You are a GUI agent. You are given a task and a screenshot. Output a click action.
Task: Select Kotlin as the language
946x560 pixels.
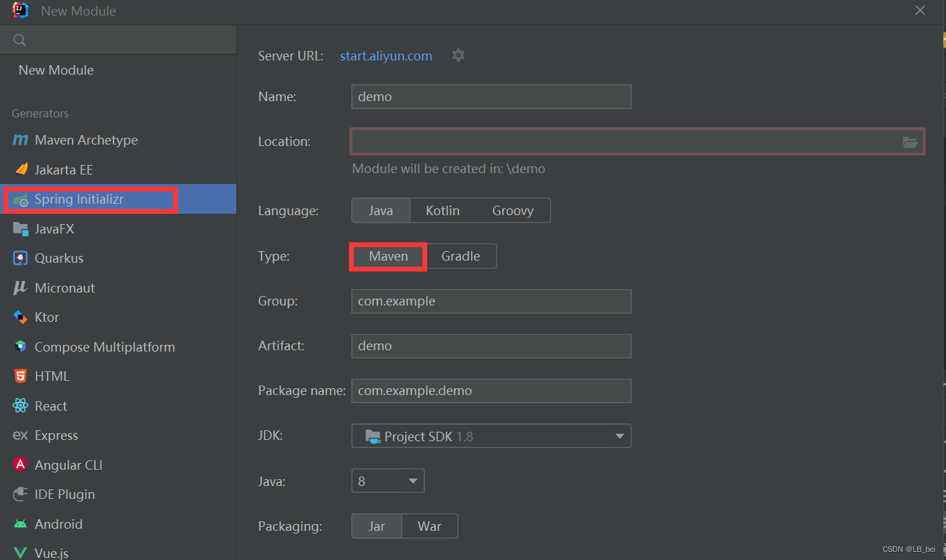(443, 210)
